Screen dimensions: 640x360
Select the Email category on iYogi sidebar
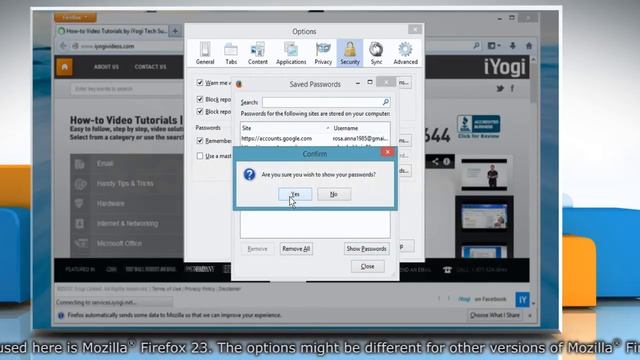point(105,164)
